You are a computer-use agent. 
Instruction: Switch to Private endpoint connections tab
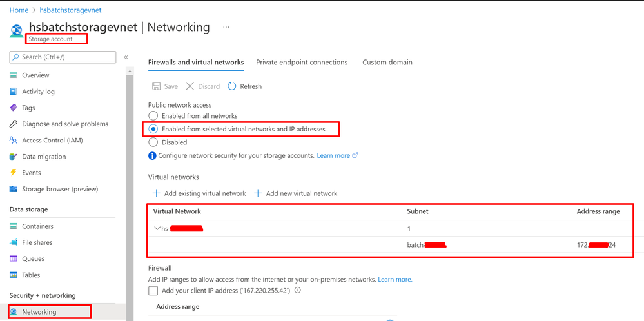click(302, 63)
